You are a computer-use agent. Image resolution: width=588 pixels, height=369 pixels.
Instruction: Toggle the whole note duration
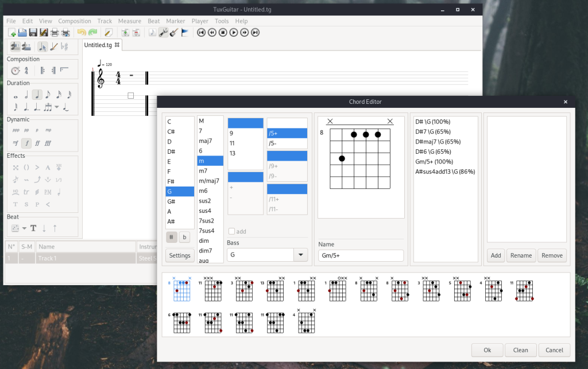pyautogui.click(x=16, y=95)
